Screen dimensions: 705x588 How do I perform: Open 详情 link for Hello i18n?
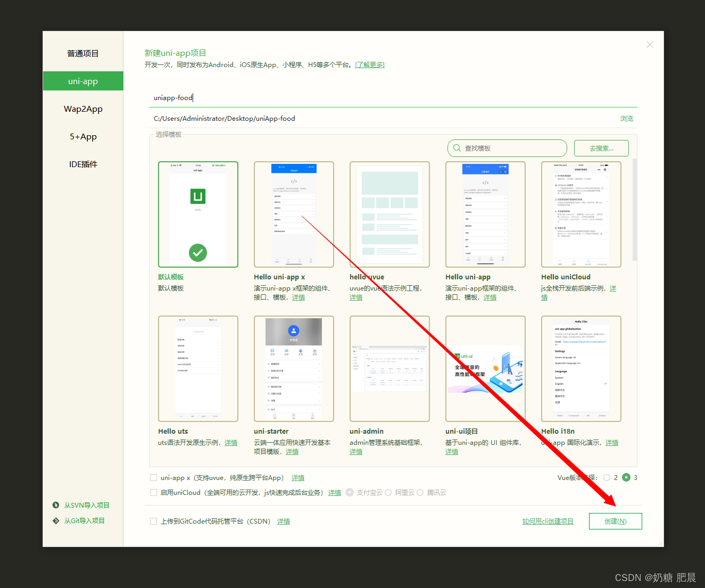click(x=612, y=443)
